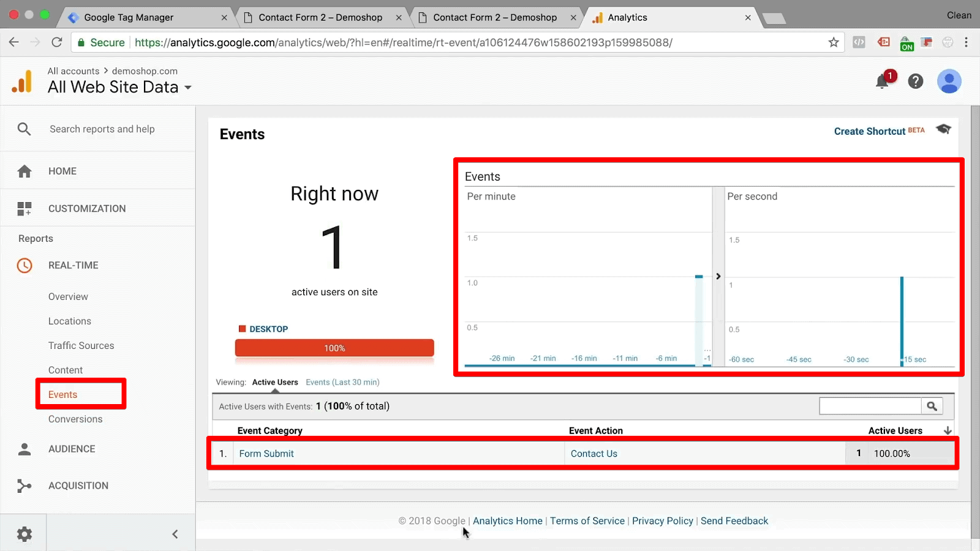Switch viewing mode to Active Users
The image size is (980, 551).
point(274,381)
